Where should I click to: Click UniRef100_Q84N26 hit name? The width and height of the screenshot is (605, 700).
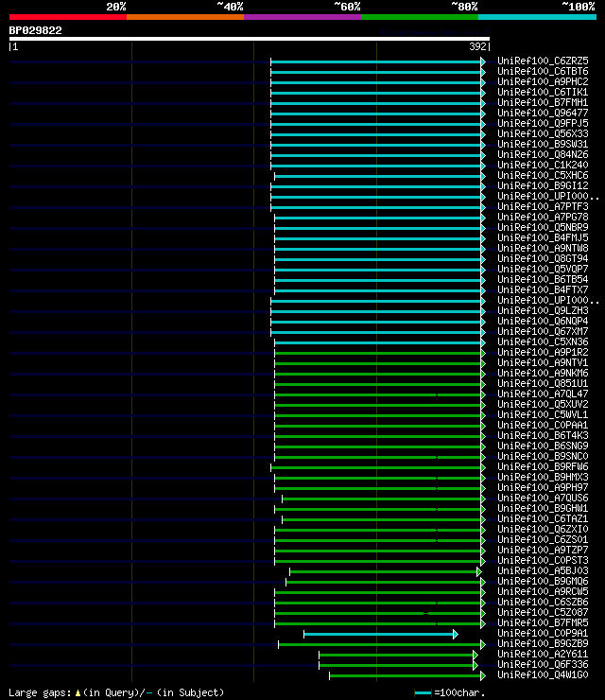pyautogui.click(x=543, y=154)
